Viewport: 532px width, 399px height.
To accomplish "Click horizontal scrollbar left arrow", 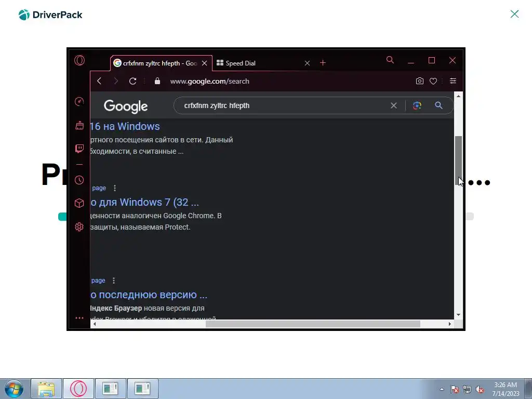I will point(95,324).
